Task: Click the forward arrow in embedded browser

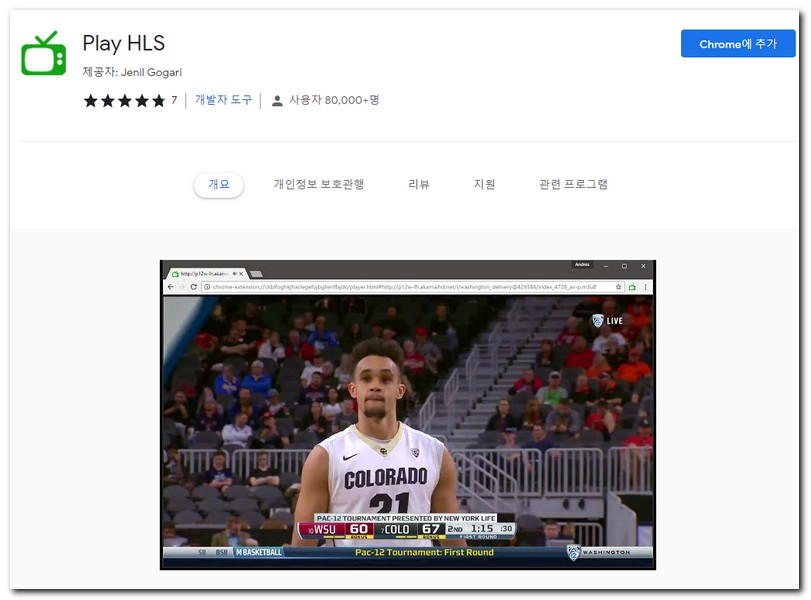Action: coord(182,287)
